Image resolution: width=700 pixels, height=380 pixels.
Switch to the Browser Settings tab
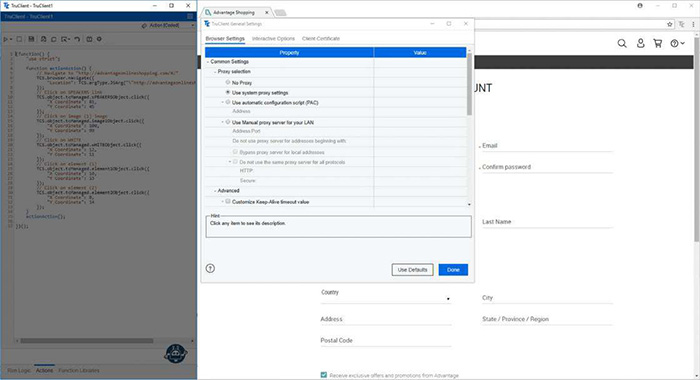[x=225, y=38]
